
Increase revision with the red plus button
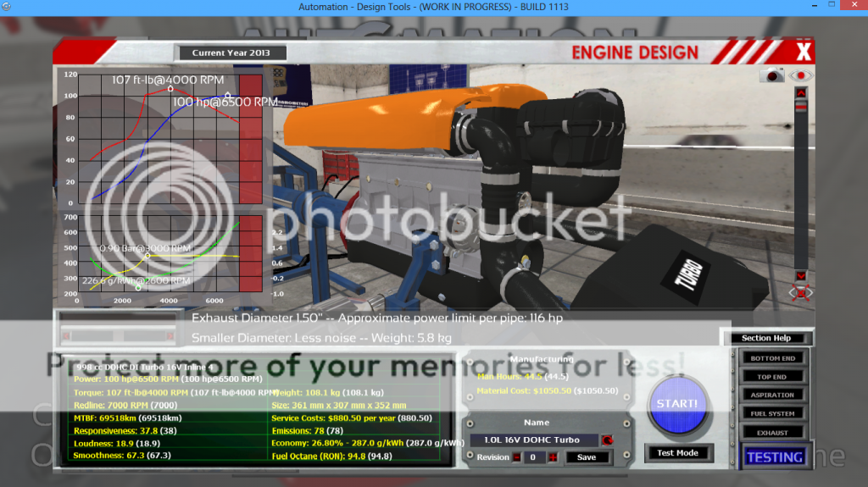click(553, 457)
